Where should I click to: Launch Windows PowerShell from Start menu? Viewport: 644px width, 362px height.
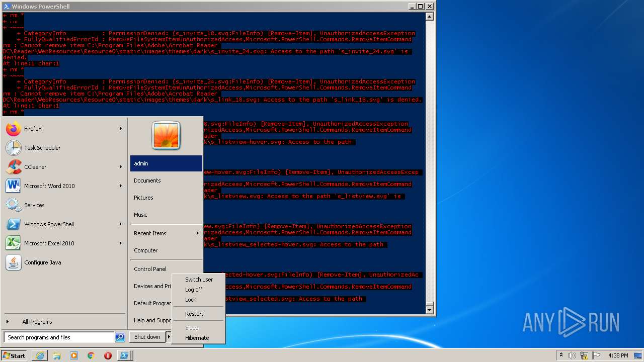[64, 224]
